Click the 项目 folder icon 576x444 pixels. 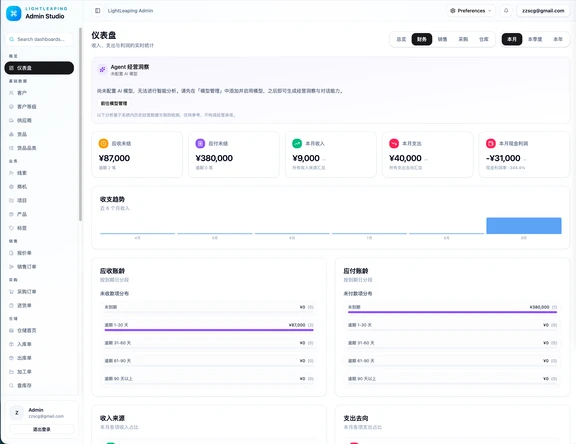11,201
